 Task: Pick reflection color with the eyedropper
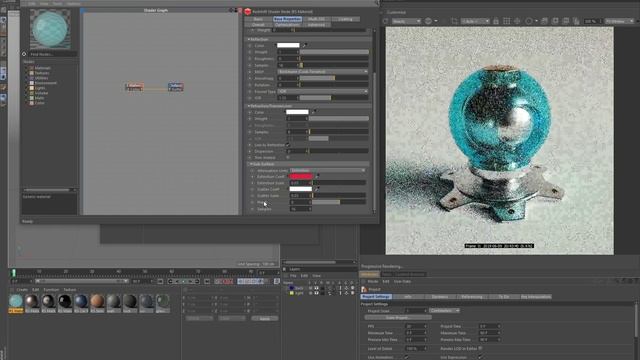coord(304,45)
